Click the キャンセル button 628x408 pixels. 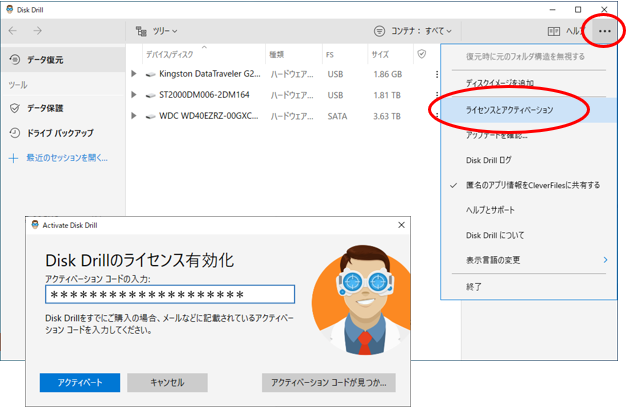pos(167,383)
